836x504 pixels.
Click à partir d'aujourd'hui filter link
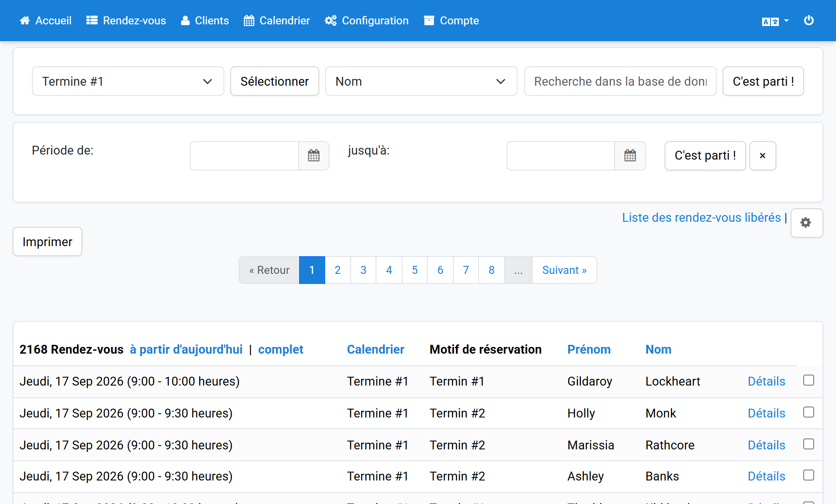(x=186, y=349)
